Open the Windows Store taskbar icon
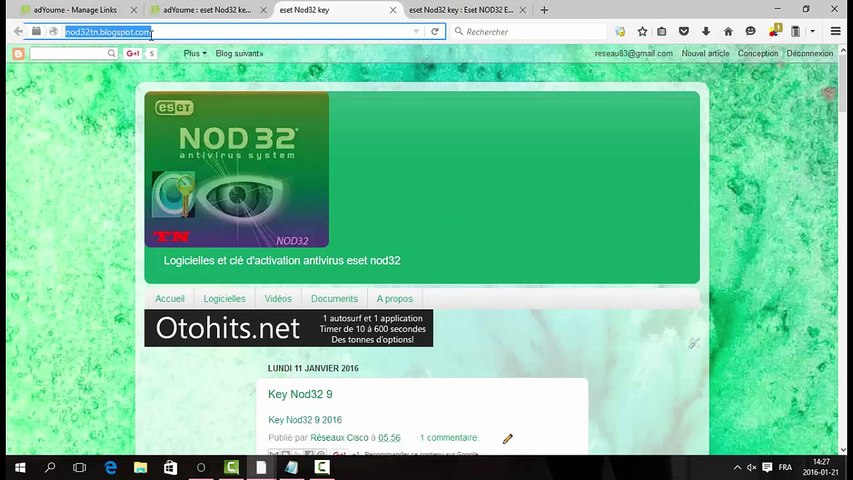The height and width of the screenshot is (480, 853). [x=170, y=467]
